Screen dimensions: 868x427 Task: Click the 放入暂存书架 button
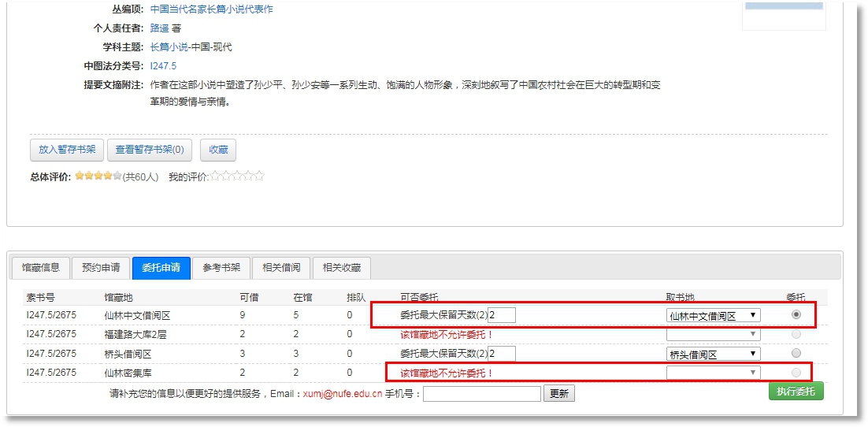(67, 150)
